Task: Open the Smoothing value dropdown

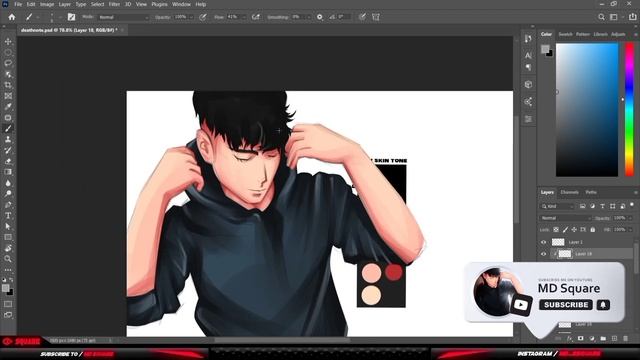Action: pos(308,17)
